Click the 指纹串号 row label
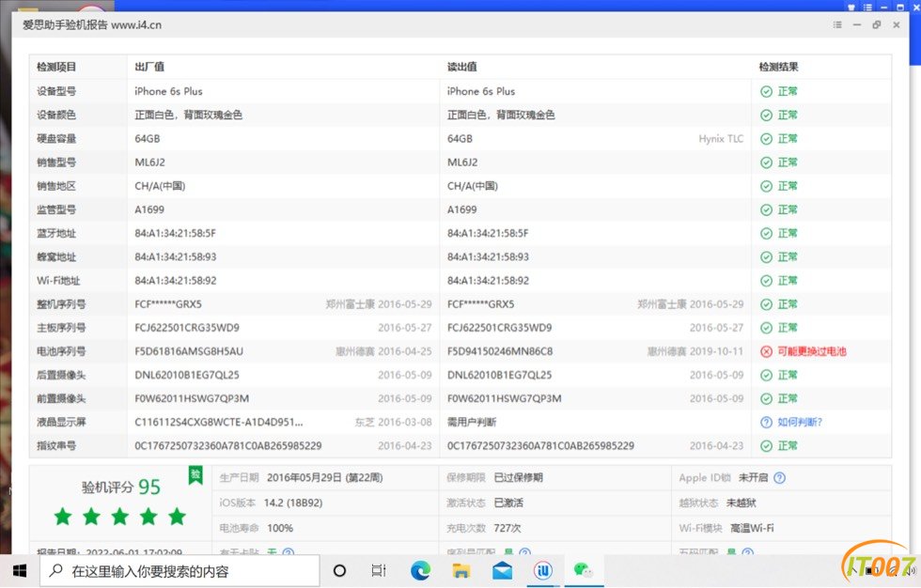The width and height of the screenshot is (921, 588). pos(56,446)
